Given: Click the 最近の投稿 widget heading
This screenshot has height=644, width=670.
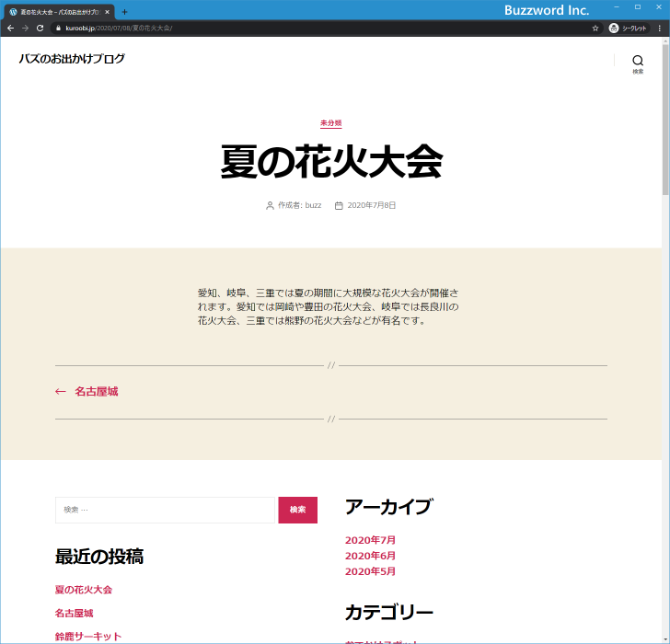Looking at the screenshot, I should [x=99, y=557].
